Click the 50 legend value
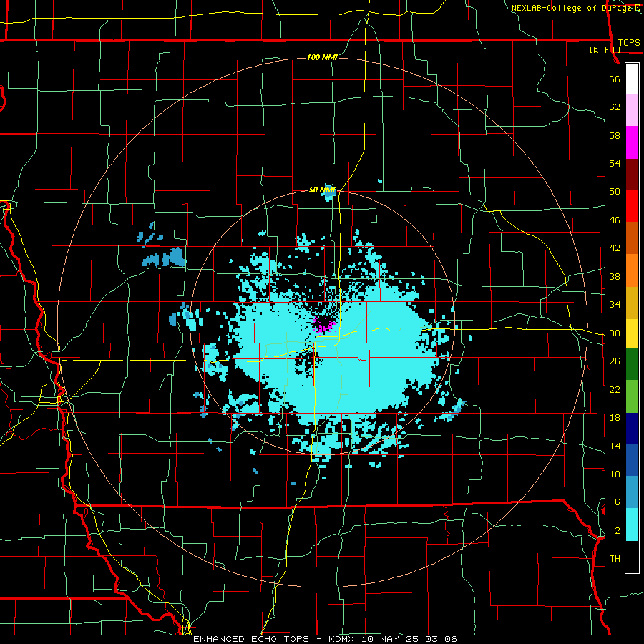The image size is (644, 644). coord(615,192)
